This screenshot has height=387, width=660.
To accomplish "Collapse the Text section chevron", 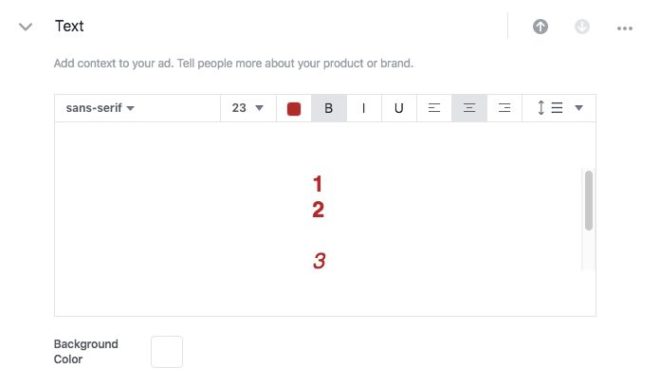I will pos(26,27).
